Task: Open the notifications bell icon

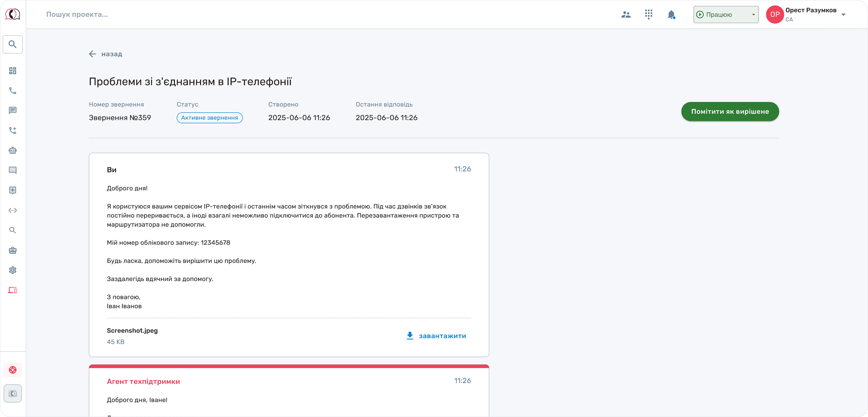Action: 671,14
